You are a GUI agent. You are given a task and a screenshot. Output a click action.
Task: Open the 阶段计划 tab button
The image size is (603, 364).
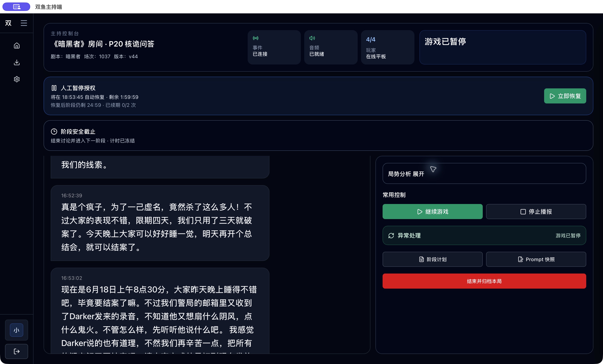432,259
